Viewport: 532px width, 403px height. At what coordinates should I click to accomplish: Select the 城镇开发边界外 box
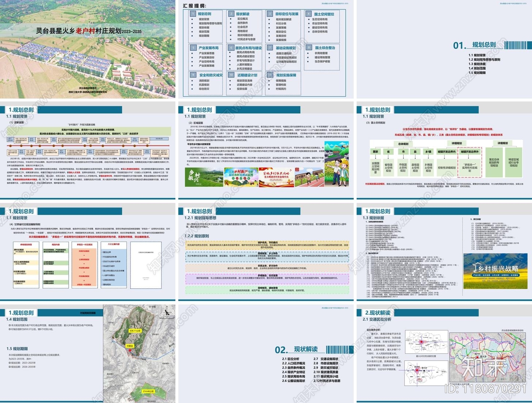(470, 151)
